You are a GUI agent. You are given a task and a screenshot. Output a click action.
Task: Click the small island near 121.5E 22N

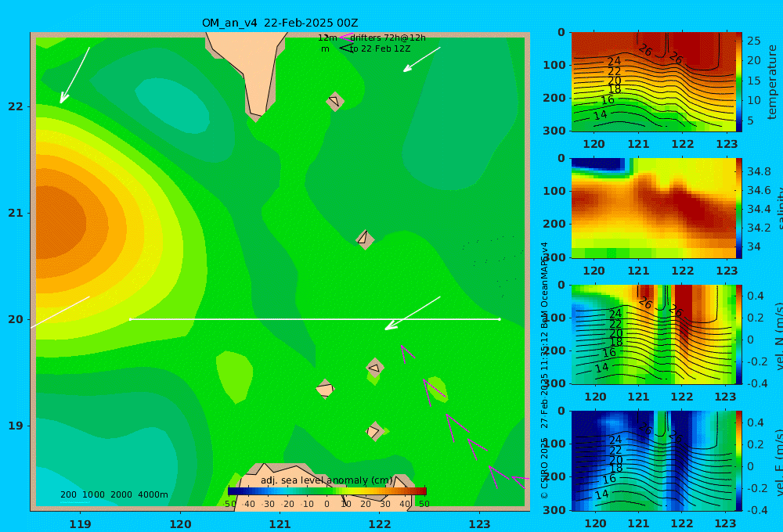(x=334, y=101)
